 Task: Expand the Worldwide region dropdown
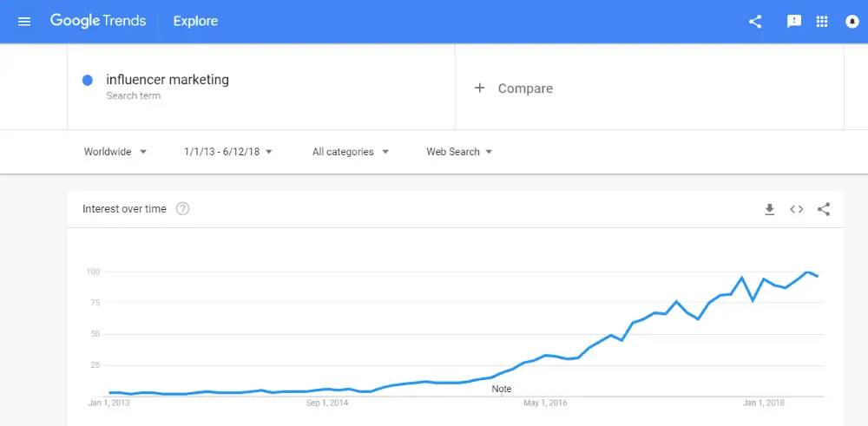click(x=115, y=152)
